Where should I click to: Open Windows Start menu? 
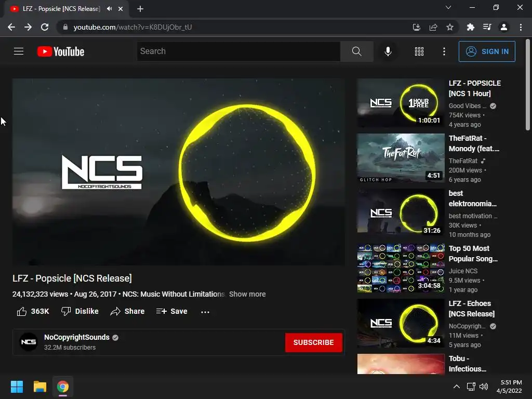(x=17, y=387)
